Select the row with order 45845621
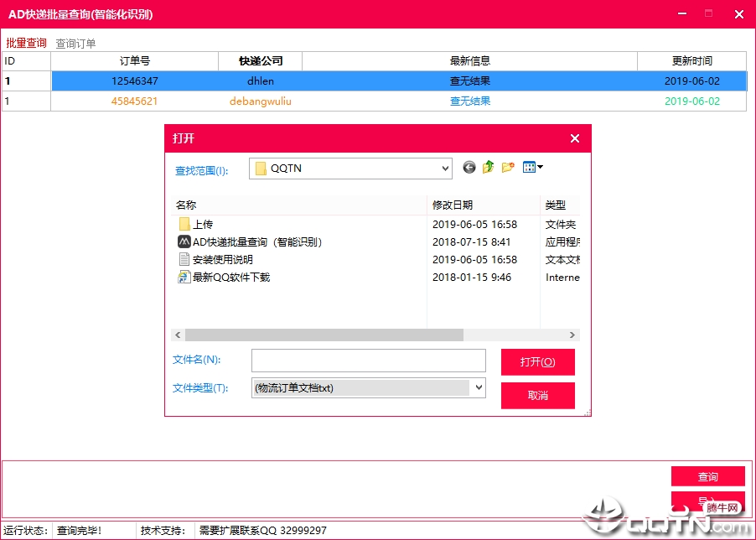756x540 pixels. [374, 101]
